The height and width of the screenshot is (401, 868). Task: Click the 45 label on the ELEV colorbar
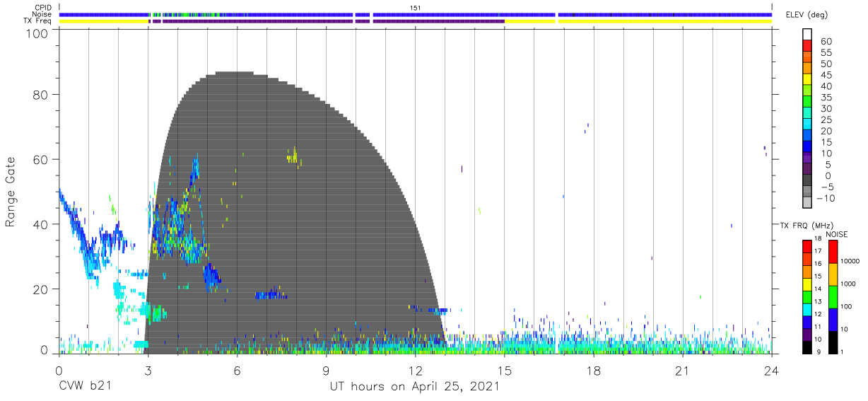click(x=826, y=76)
